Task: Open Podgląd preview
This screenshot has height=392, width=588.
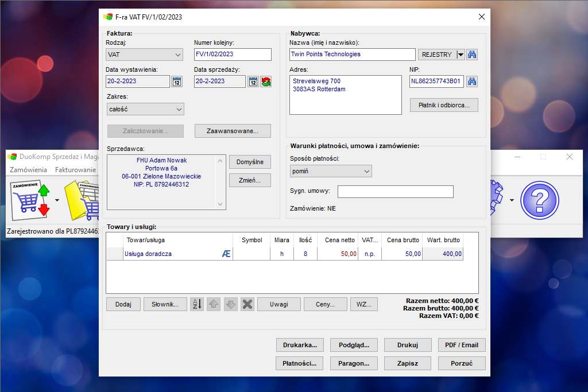Action: pyautogui.click(x=354, y=345)
